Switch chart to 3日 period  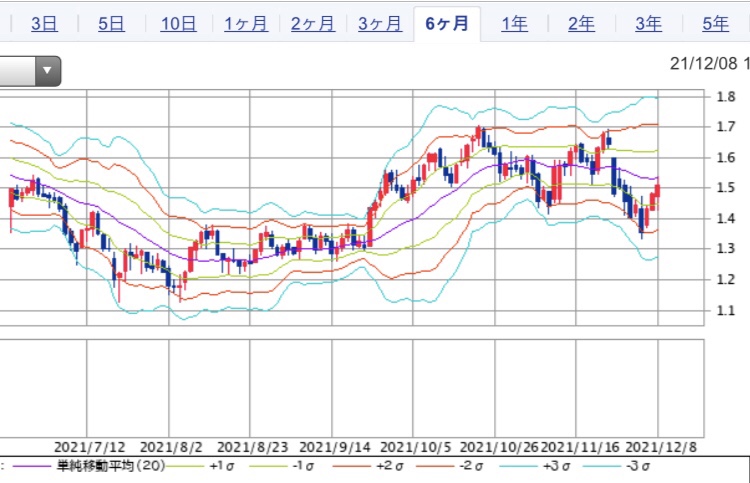point(44,23)
